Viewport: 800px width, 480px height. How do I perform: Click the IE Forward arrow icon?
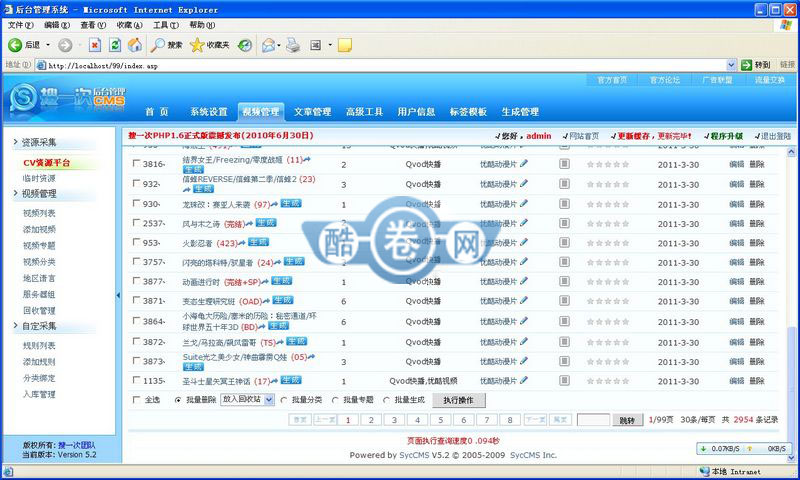(x=65, y=45)
